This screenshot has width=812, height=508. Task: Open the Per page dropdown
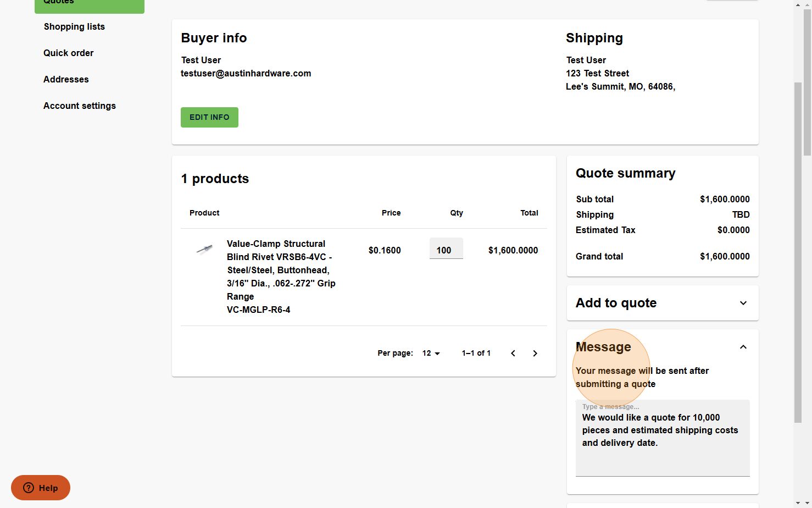[x=431, y=354]
